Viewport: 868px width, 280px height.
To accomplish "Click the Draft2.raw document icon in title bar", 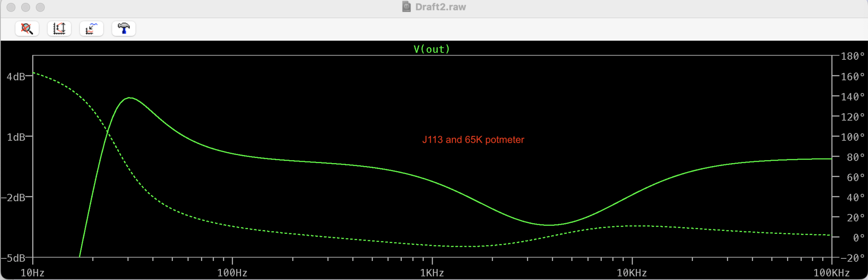I will pyautogui.click(x=406, y=7).
